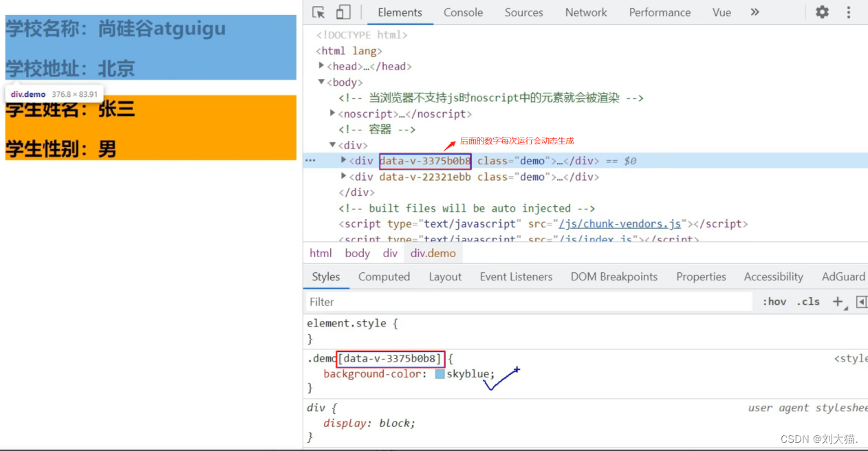Switch to the Elements tab
This screenshot has height=451, width=868.
point(400,12)
